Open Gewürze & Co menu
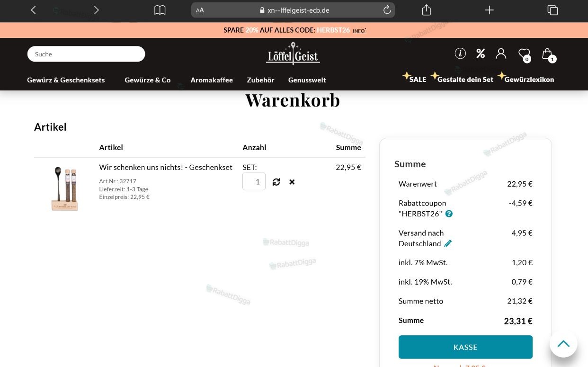Image resolution: width=588 pixels, height=367 pixels. pyautogui.click(x=148, y=80)
